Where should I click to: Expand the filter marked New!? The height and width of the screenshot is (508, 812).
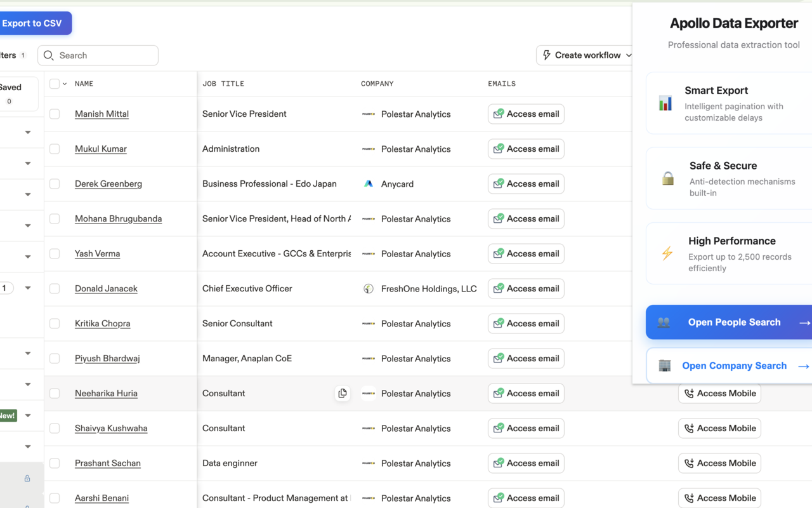[x=28, y=416]
